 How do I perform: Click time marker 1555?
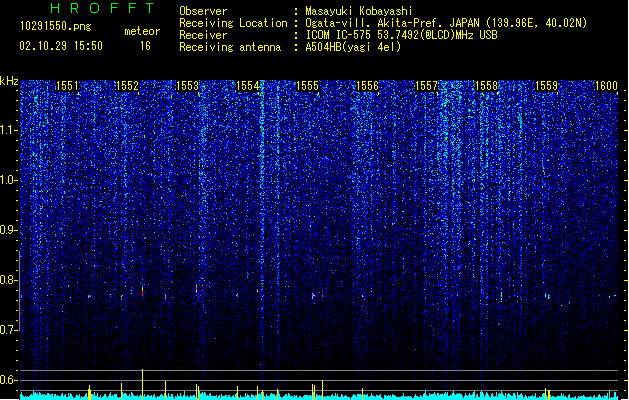(307, 86)
